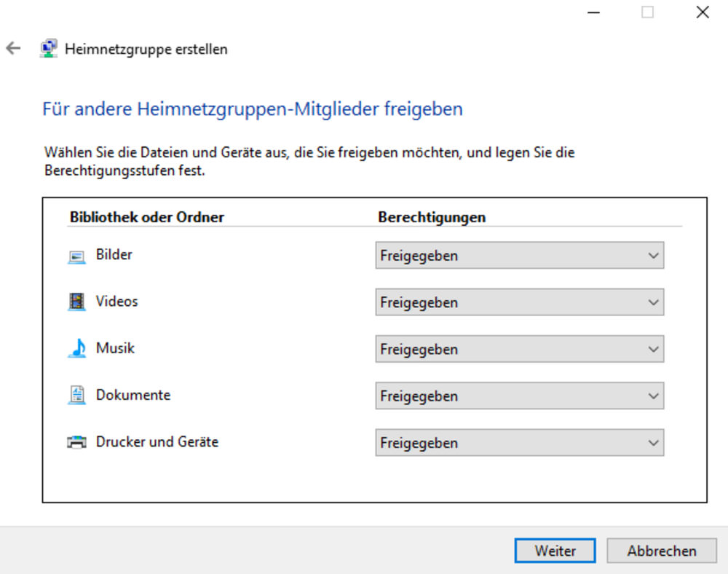Click the Berechtigungen column header
Viewport: 728px width, 574px height.
click(432, 217)
